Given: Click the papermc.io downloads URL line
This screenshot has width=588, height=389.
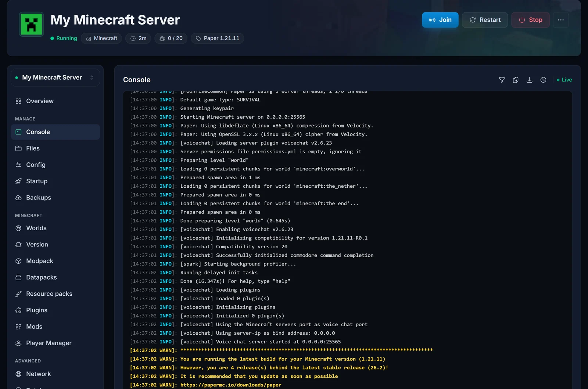Looking at the screenshot, I should point(206,385).
